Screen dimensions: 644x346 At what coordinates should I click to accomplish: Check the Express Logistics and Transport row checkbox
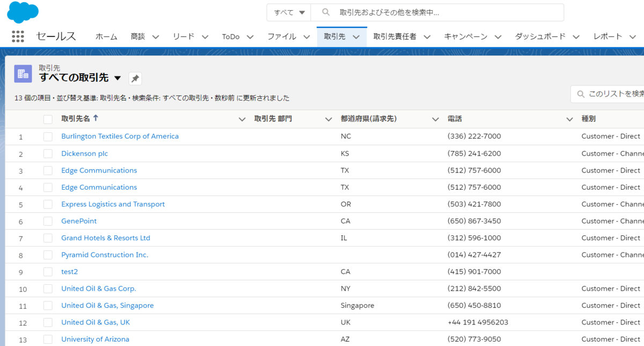click(x=48, y=204)
